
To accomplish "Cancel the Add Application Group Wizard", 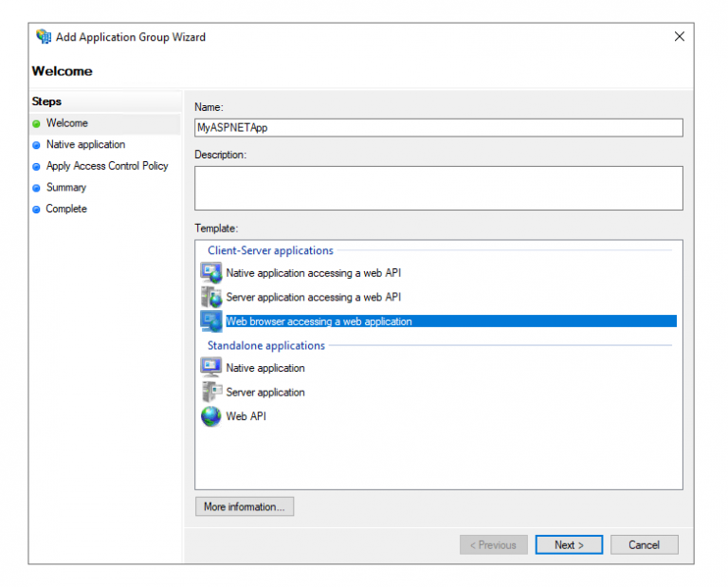I will pos(644,544).
